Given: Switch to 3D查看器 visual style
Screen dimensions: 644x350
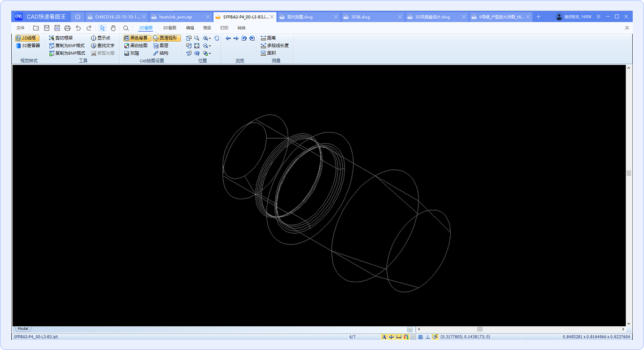Looking at the screenshot, I should pyautogui.click(x=28, y=46).
